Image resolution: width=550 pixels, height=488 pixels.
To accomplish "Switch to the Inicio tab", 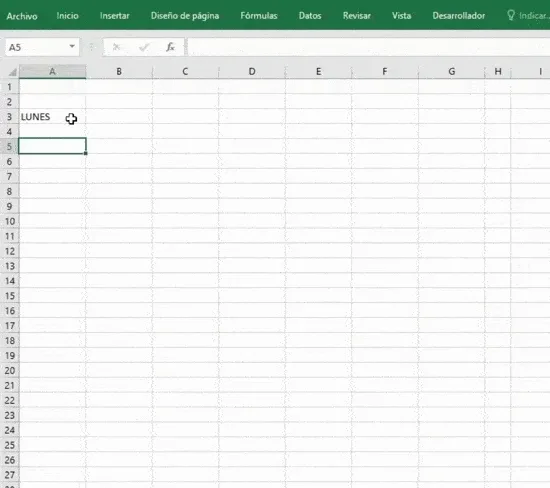I will coord(67,16).
